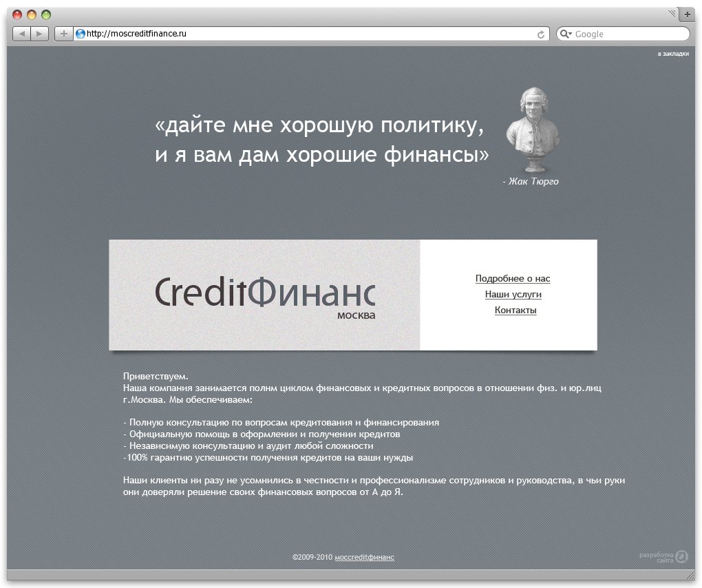The image size is (702, 588).
Task: Click the CreditФинанс Москва logo
Action: [265, 296]
